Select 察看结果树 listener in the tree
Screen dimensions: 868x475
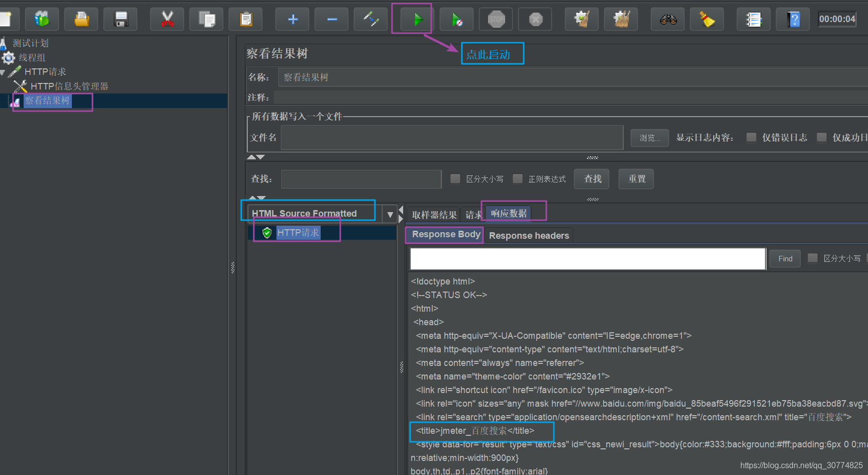(47, 101)
